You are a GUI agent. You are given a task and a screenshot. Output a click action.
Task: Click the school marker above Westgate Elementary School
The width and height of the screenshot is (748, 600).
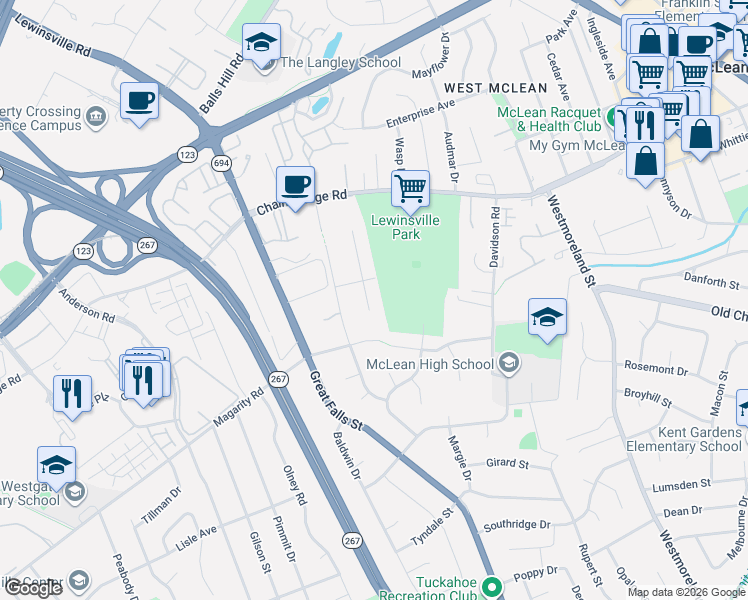56,467
